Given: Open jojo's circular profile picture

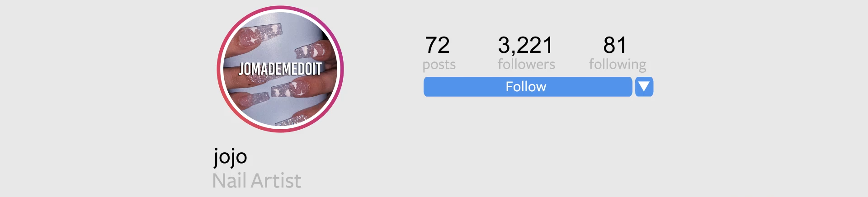Looking at the screenshot, I should pyautogui.click(x=280, y=69).
